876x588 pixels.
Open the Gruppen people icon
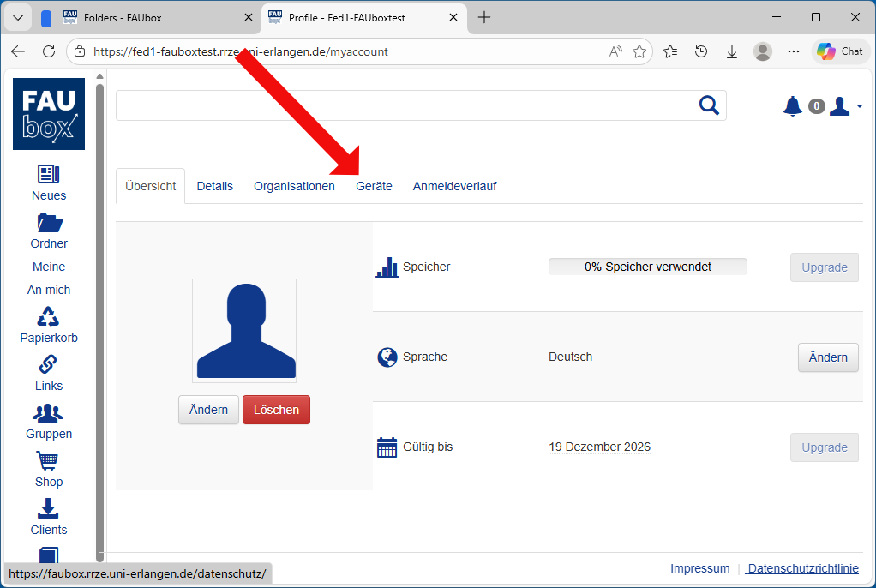coord(49,413)
